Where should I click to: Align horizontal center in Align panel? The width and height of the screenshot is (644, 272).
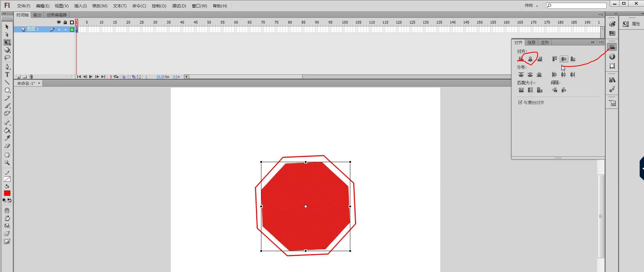530,59
